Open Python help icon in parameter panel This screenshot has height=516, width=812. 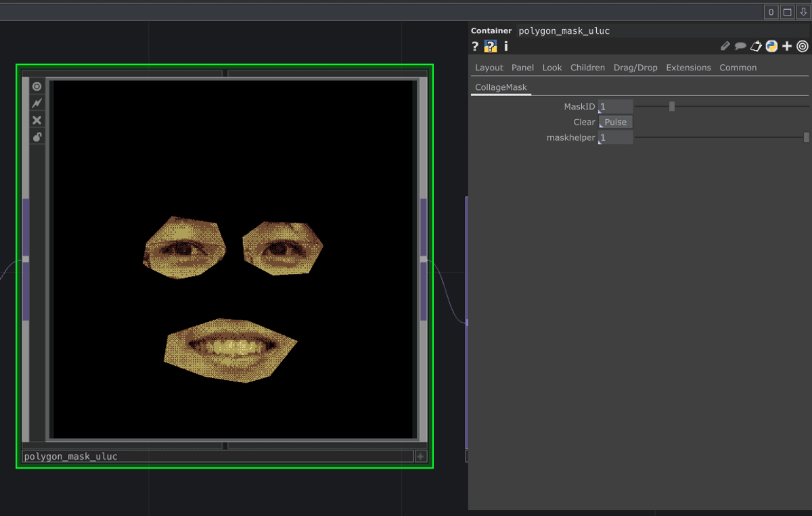click(x=491, y=47)
